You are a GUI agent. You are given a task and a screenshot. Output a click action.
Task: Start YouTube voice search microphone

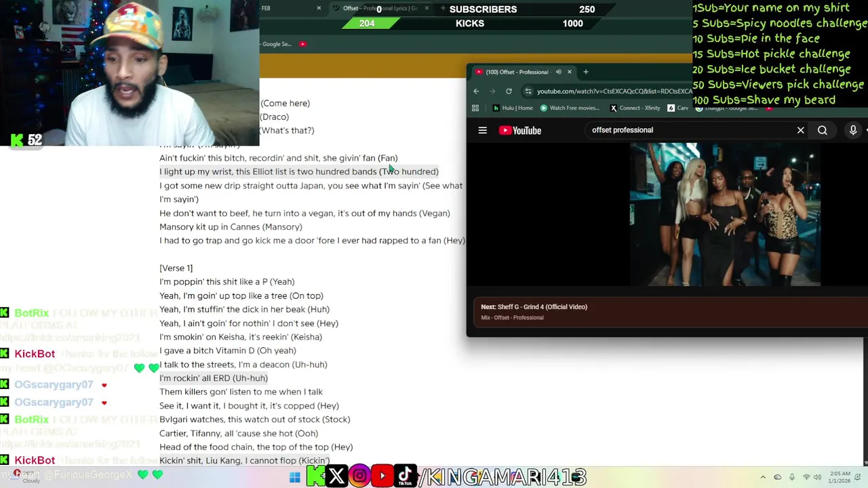tap(853, 130)
